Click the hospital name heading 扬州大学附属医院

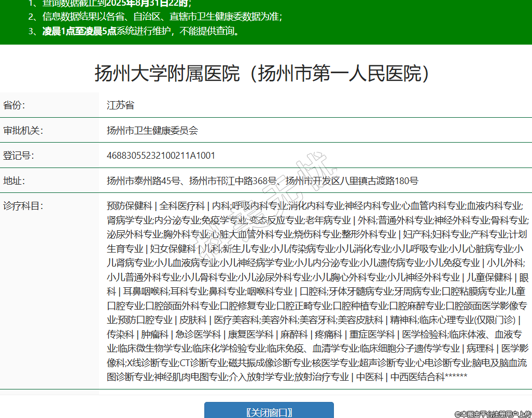point(262,74)
